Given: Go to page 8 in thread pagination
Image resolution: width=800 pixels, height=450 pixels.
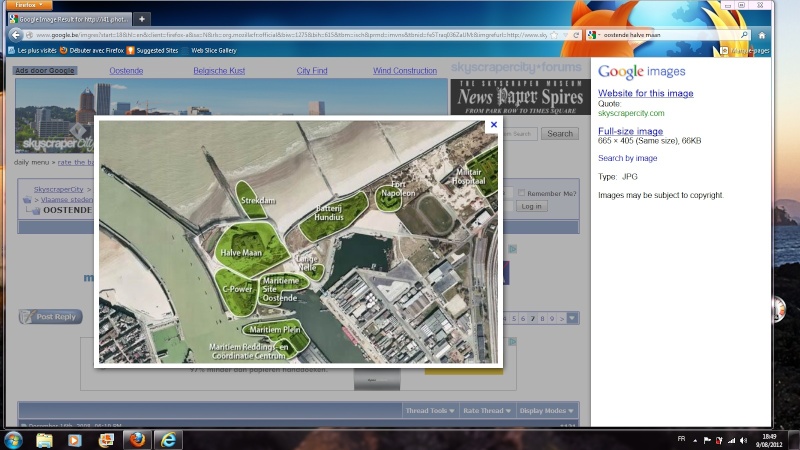Looking at the screenshot, I should pyautogui.click(x=542, y=318).
